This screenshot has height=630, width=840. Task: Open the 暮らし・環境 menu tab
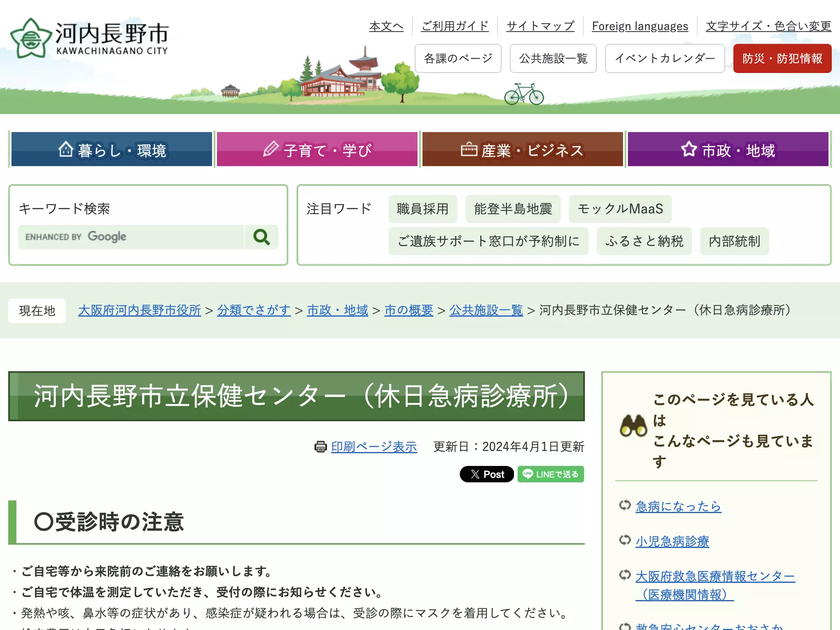(112, 149)
